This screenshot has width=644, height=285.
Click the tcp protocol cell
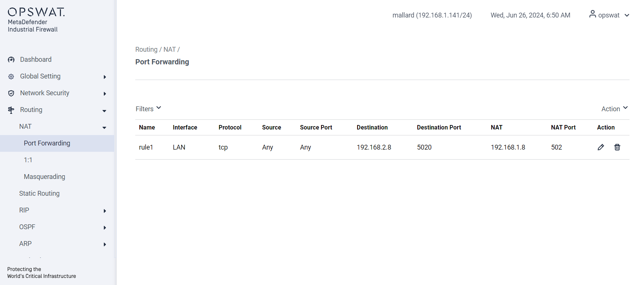pyautogui.click(x=223, y=147)
